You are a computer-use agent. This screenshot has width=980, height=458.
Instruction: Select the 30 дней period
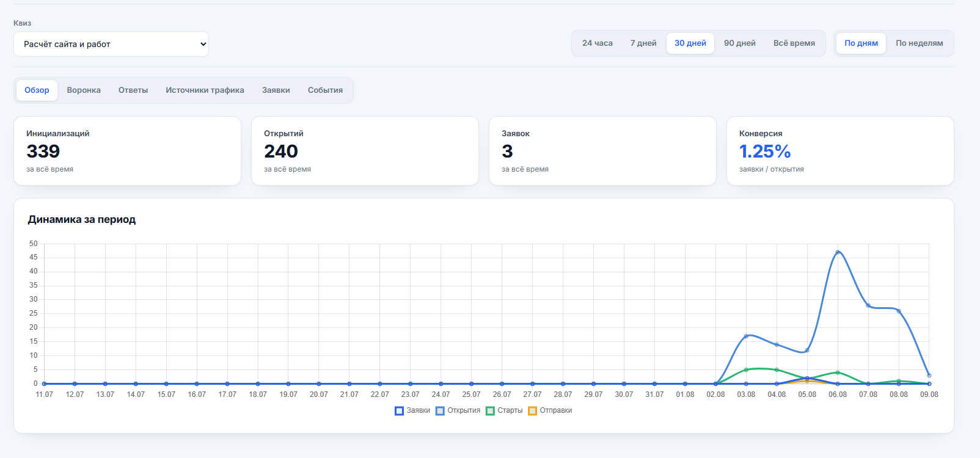pos(690,43)
